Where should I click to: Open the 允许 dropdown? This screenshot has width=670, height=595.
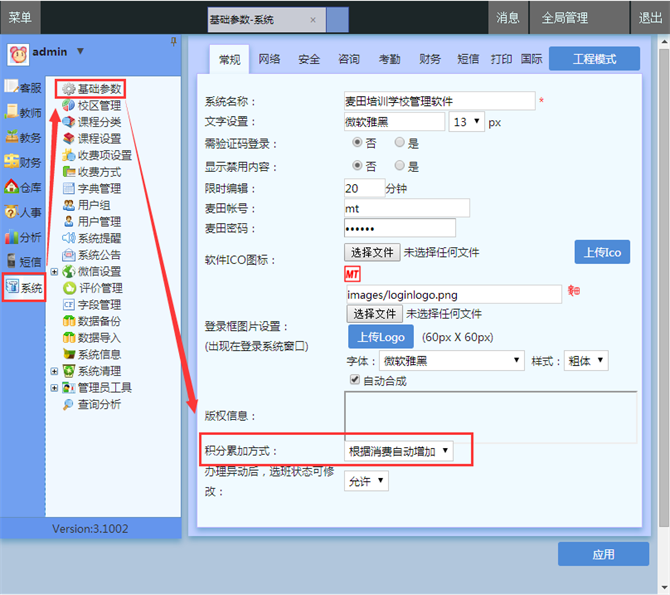366,481
